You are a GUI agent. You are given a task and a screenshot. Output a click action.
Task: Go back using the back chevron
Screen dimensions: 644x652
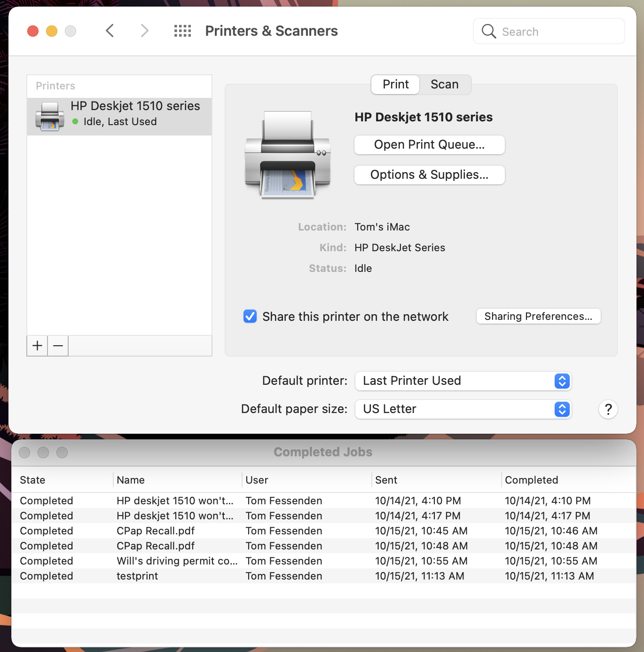(110, 31)
